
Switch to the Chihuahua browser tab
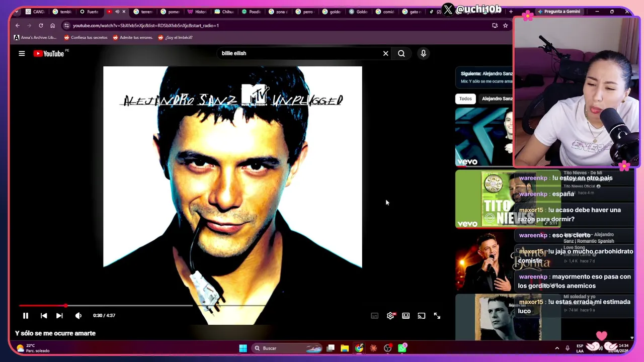pyautogui.click(x=224, y=12)
